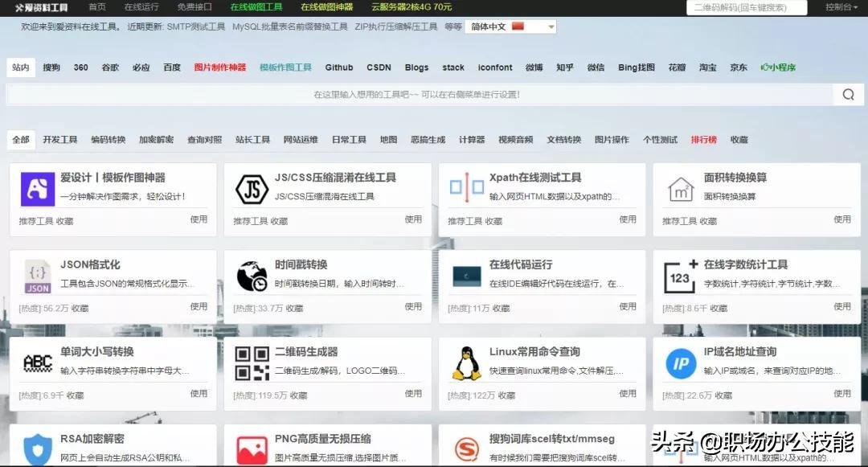868x467 pixels.
Task: Open 在线做图工具 in the top navigation
Action: point(256,6)
